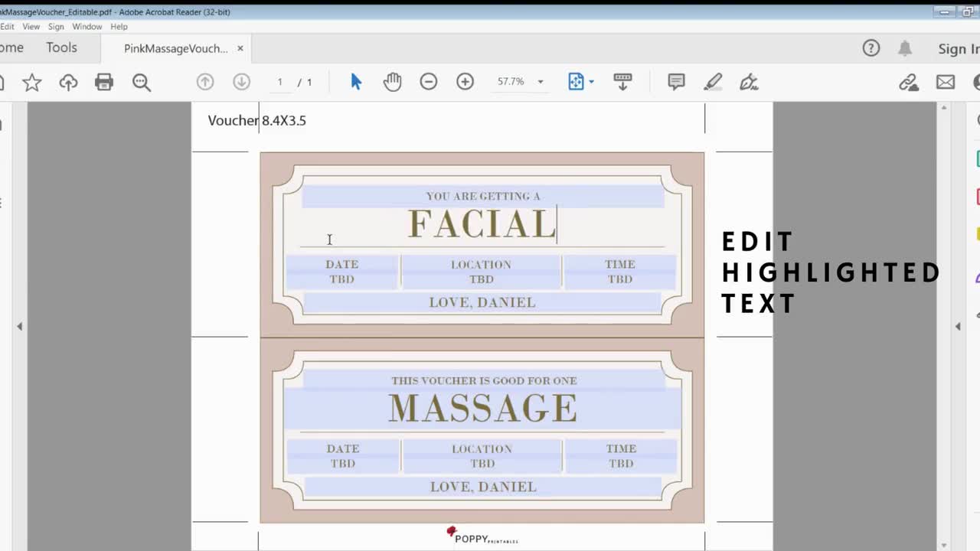Expand the left navigation pane arrow

click(x=20, y=327)
